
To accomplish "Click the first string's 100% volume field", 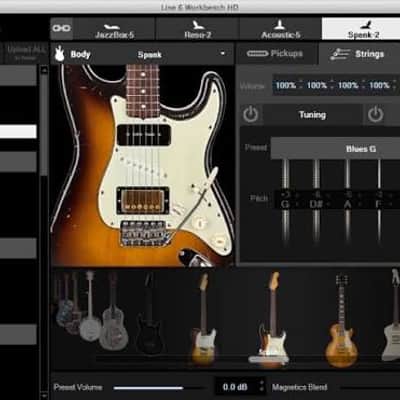I will tap(286, 85).
